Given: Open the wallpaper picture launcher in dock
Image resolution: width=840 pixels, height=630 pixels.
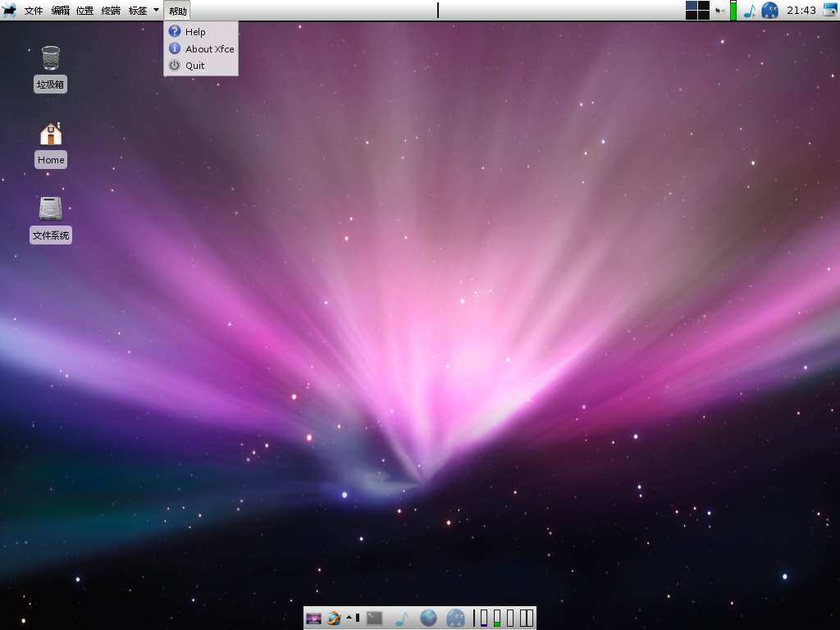Looking at the screenshot, I should point(313,619).
